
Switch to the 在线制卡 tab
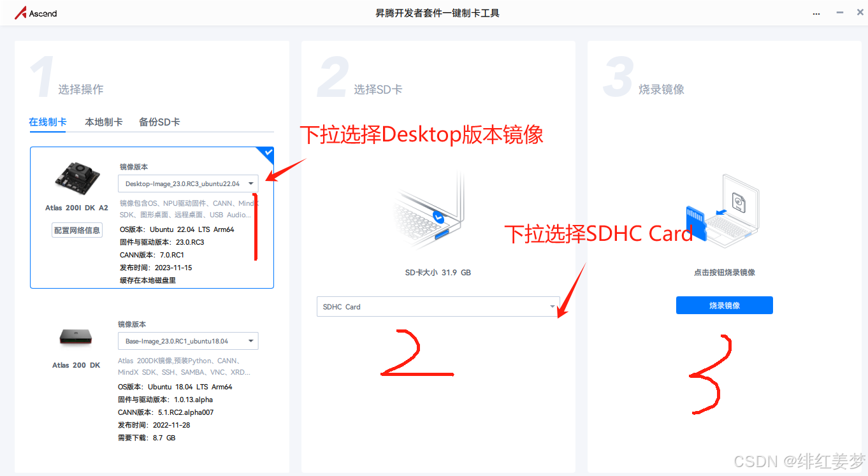(x=48, y=122)
